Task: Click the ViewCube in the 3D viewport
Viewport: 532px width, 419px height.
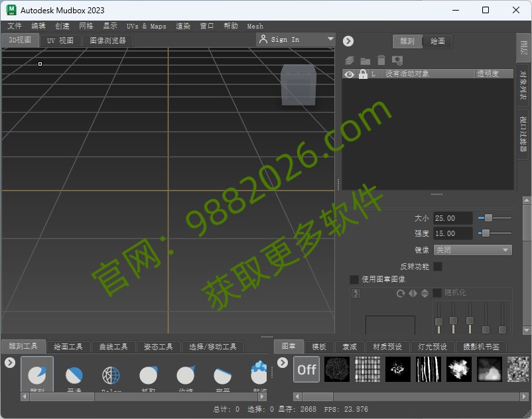Action: [299, 85]
